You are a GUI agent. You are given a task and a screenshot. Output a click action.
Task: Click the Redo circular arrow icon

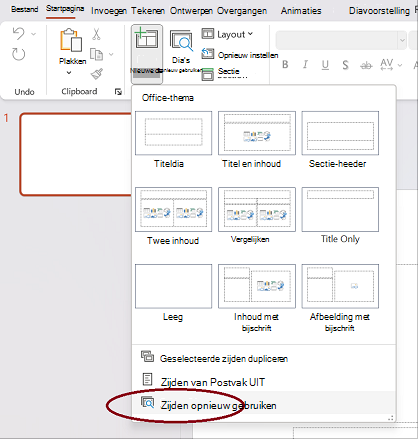click(19, 54)
